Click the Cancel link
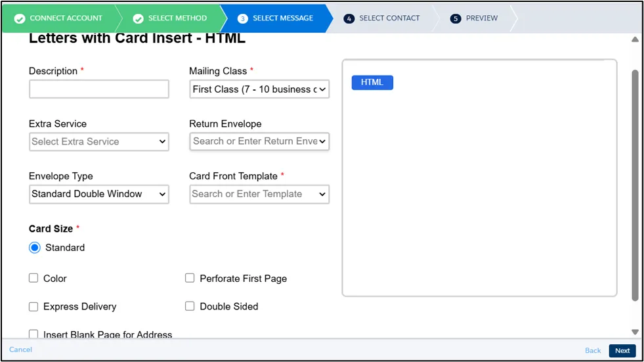Screen dimensions: 644x362 (20, 350)
